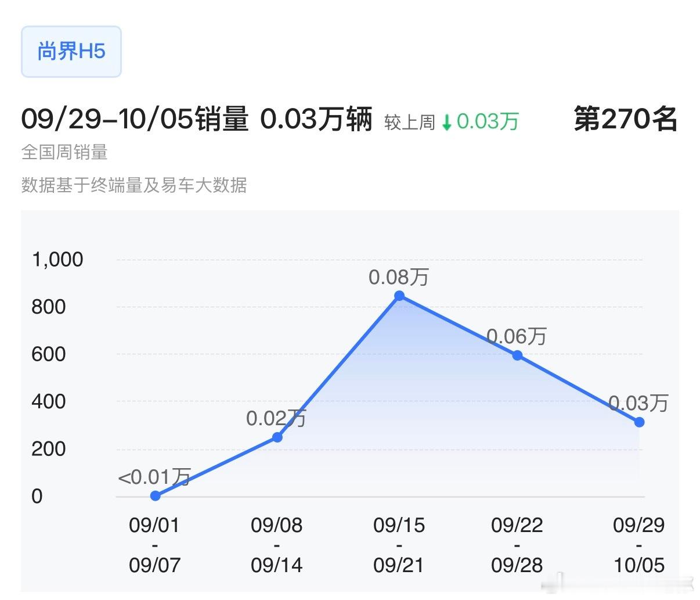Click the green down-arrow trend indicator

click(447, 122)
